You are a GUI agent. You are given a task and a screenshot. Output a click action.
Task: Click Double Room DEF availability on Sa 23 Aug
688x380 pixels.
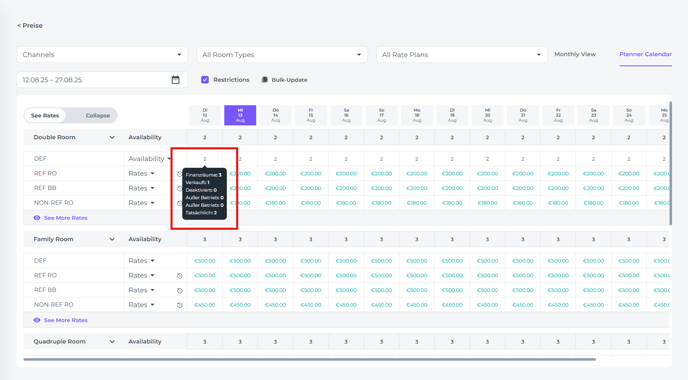(x=593, y=159)
